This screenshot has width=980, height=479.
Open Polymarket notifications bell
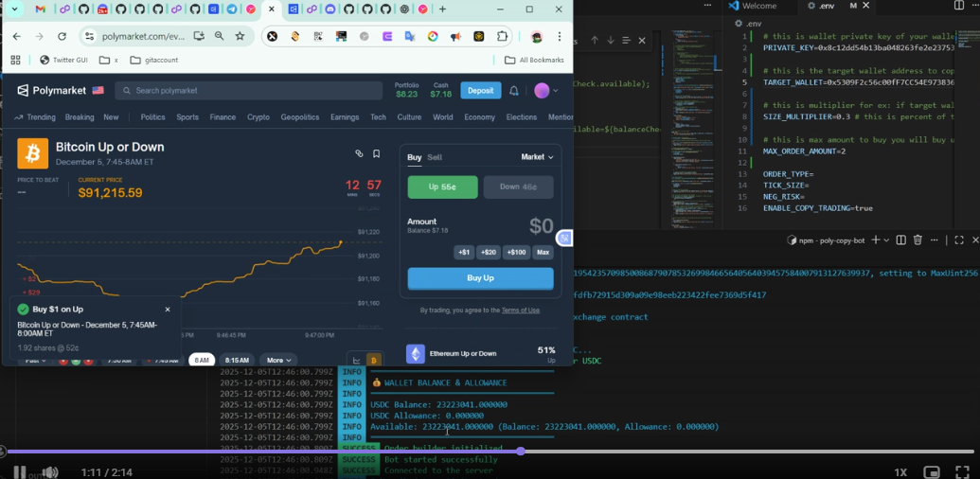tap(514, 91)
